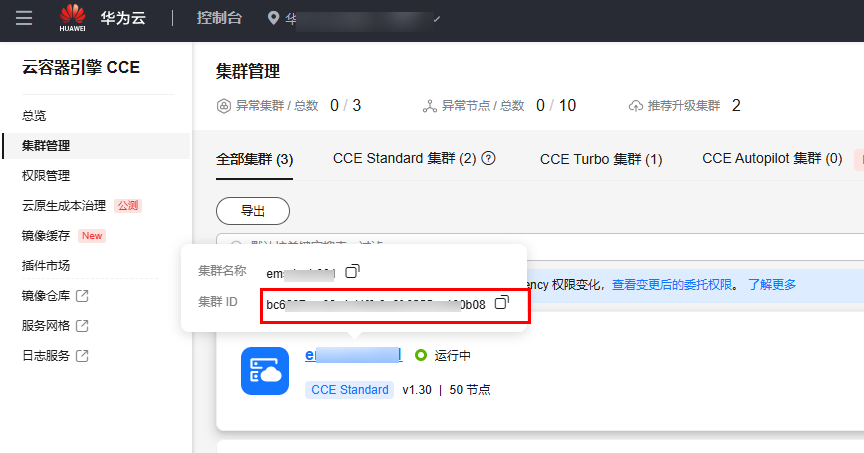
Task: Open the cluster name link in card
Action: [x=354, y=355]
